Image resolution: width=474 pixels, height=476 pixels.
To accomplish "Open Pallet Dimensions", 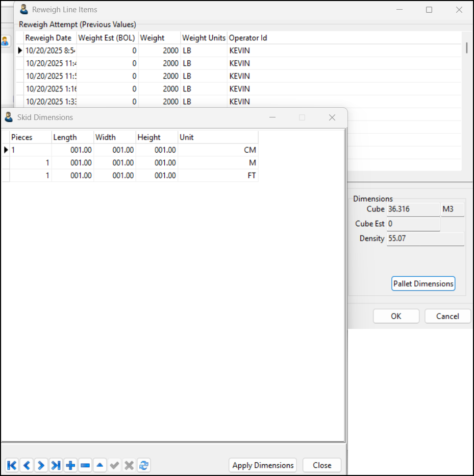I will pyautogui.click(x=423, y=284).
